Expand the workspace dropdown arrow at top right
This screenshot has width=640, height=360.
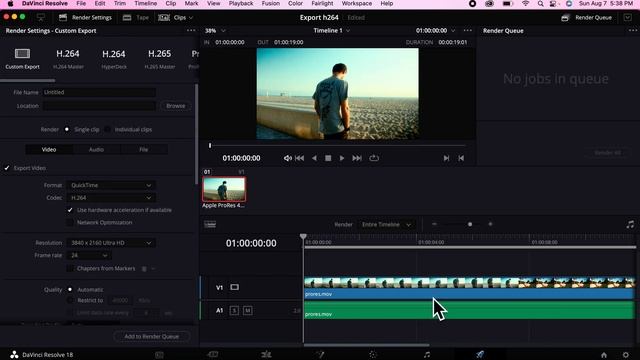[628, 18]
